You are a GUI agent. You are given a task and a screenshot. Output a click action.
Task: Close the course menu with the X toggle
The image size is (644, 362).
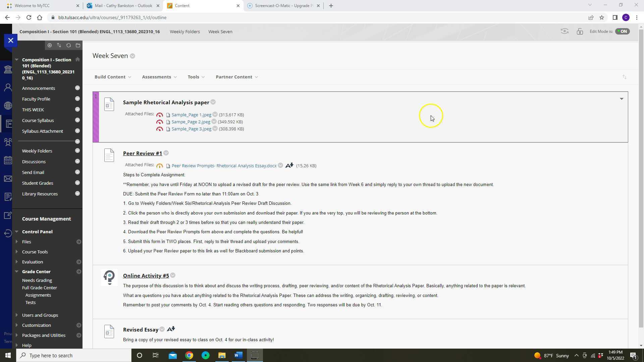(10, 40)
